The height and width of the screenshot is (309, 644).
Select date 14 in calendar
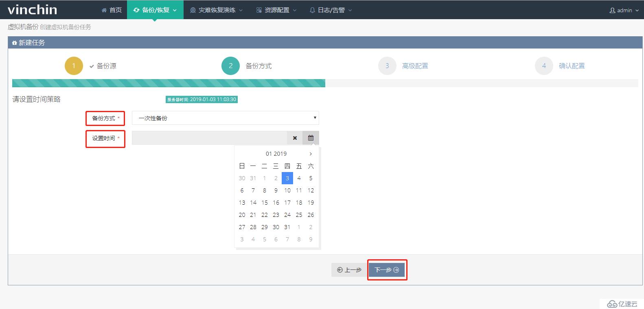[253, 203]
